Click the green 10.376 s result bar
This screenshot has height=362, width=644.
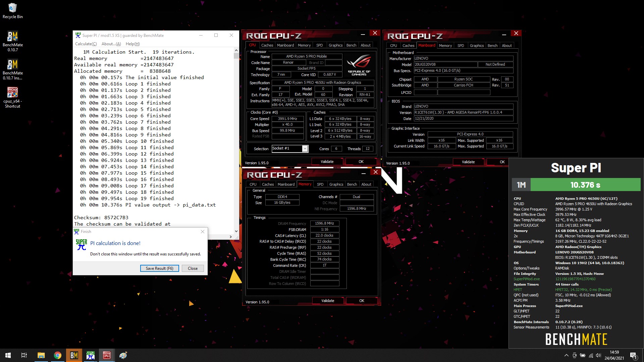point(585,185)
